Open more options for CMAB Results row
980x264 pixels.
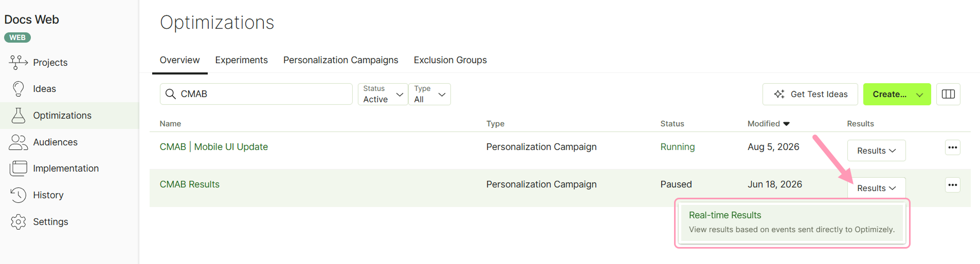coord(953,185)
